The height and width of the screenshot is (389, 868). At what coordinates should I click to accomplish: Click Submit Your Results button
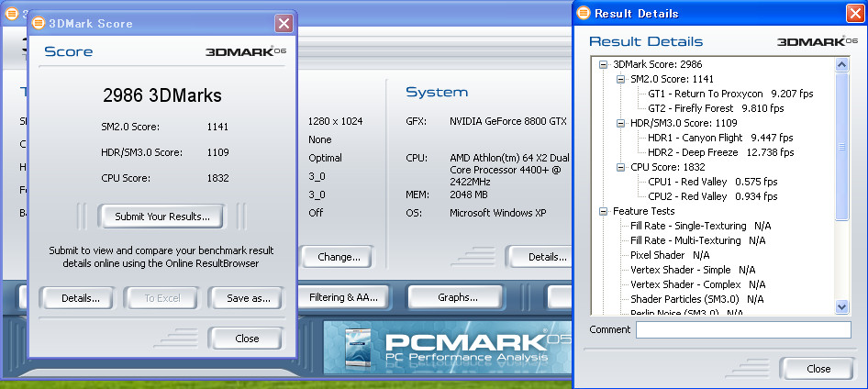tap(161, 217)
